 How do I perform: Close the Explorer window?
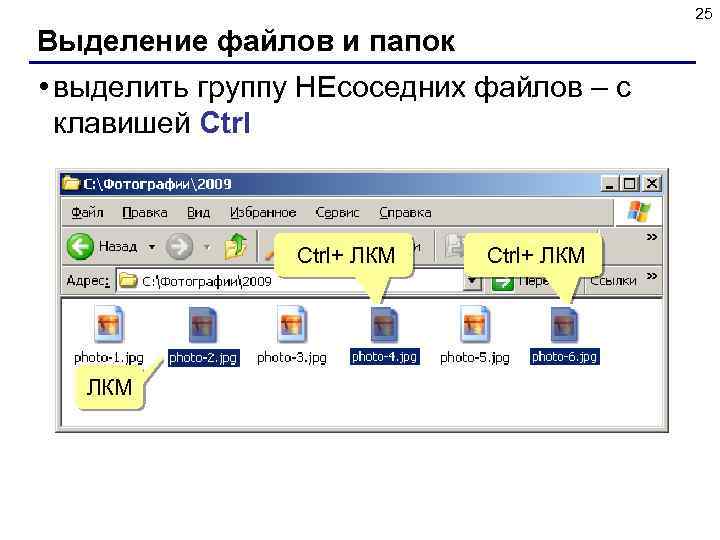pos(651,184)
